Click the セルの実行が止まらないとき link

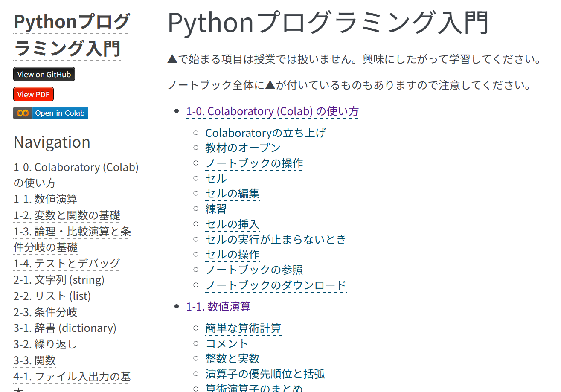(276, 239)
